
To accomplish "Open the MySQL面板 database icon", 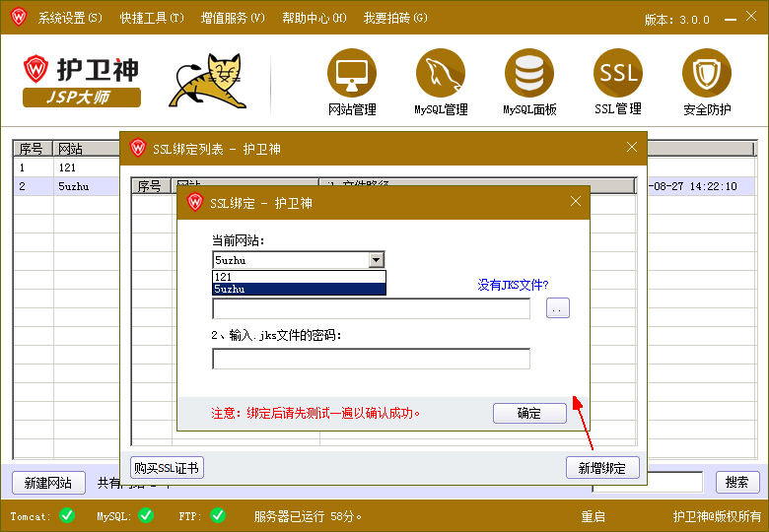I will pyautogui.click(x=529, y=74).
